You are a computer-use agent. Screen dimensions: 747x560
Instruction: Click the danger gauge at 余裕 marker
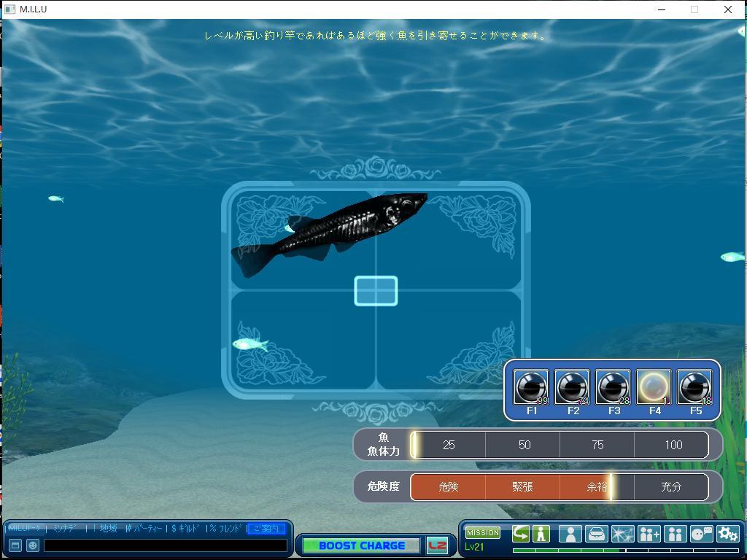pos(597,487)
